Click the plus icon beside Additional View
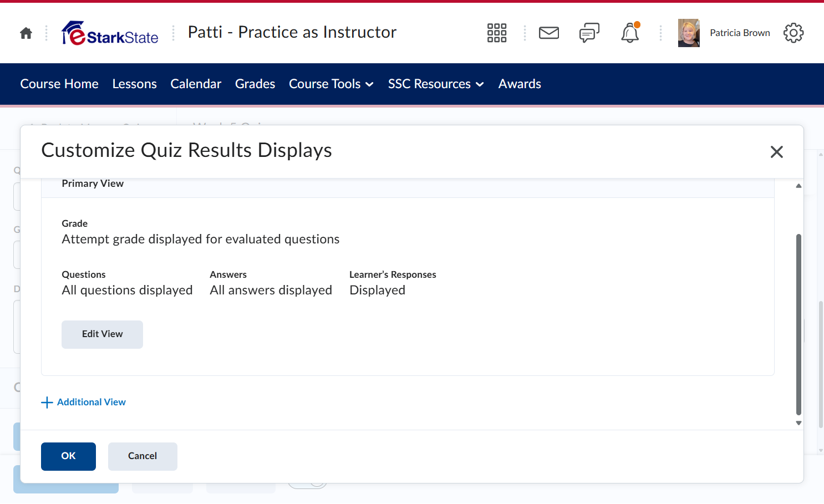The height and width of the screenshot is (504, 824). click(47, 403)
